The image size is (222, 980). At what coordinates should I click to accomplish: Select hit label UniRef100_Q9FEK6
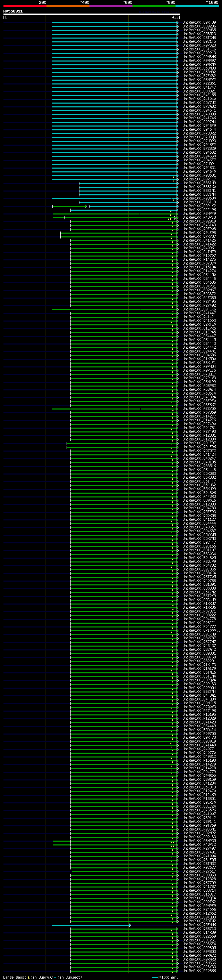[x=199, y=309]
